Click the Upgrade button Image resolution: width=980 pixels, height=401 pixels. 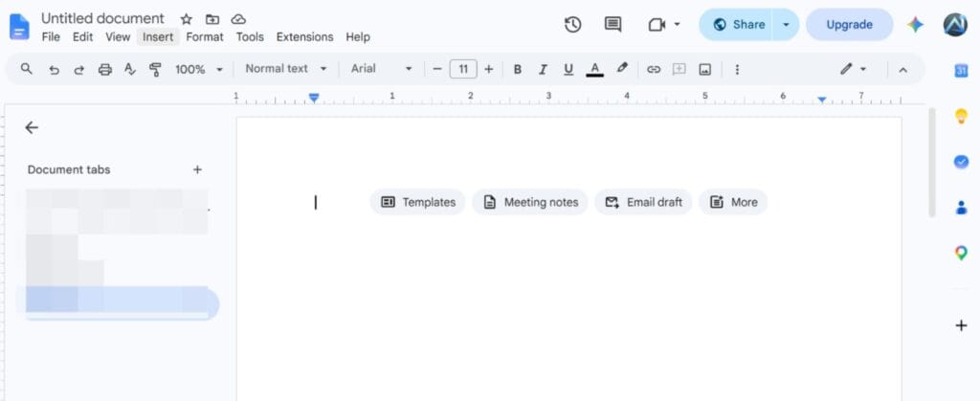coord(850,25)
